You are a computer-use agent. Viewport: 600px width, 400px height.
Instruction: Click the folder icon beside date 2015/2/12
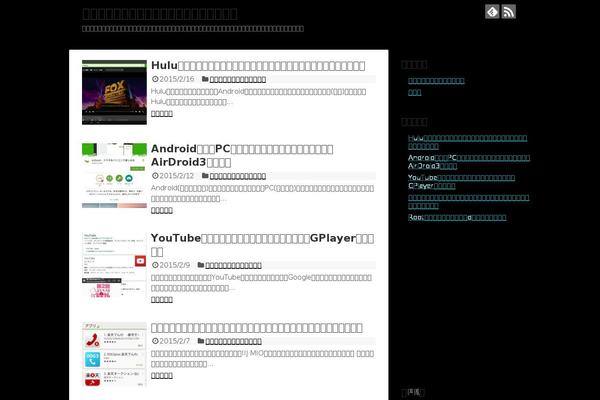(x=205, y=176)
